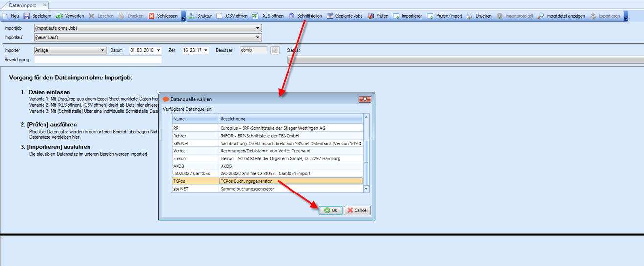The width and height of the screenshot is (644, 266).
Task: Discard changes with Verwerfen
Action: point(69,16)
